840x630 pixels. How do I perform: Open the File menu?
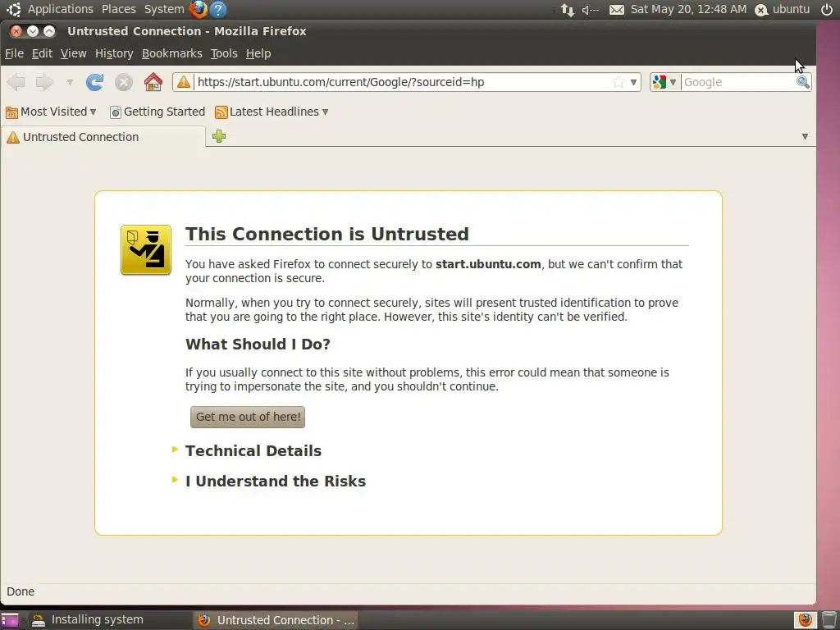click(14, 53)
